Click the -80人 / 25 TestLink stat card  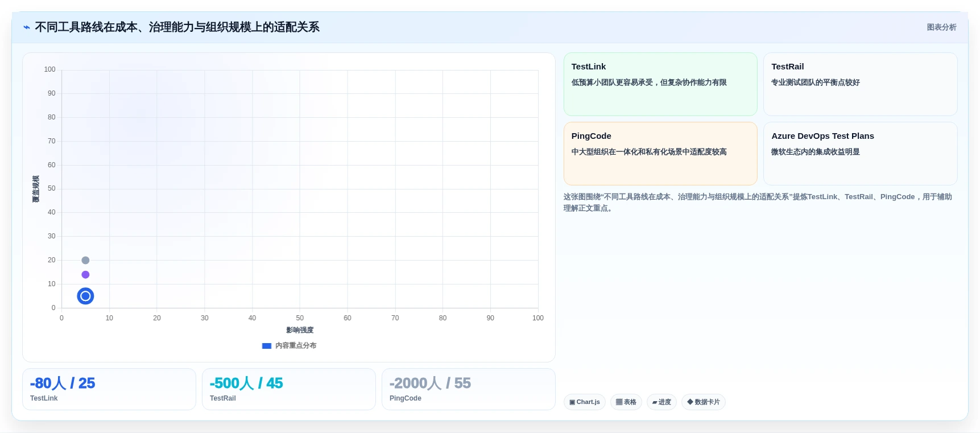pos(109,389)
